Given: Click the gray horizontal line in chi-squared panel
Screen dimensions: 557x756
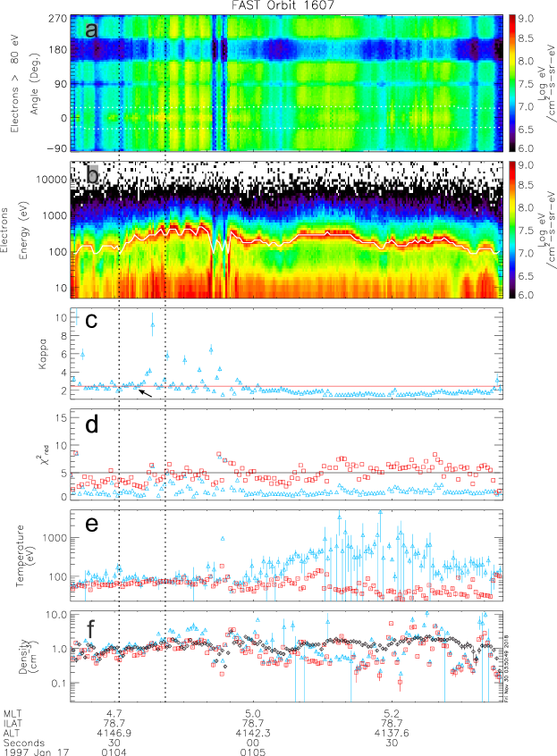Looking at the screenshot, I should point(286,473).
